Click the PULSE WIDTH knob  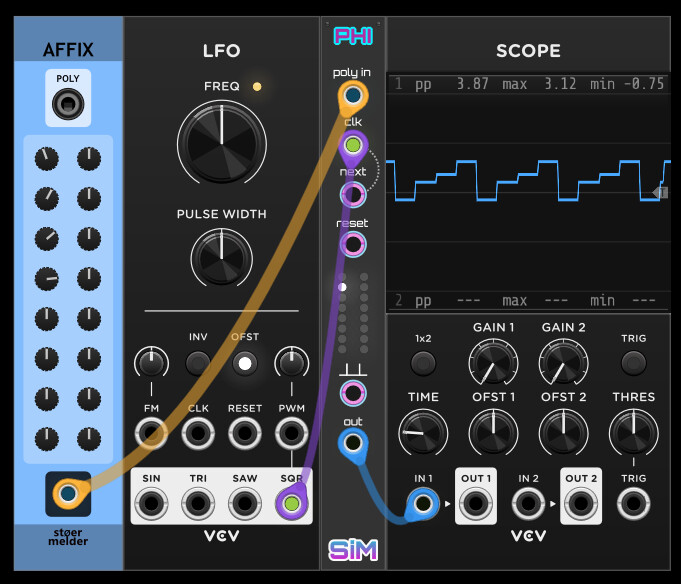tap(221, 255)
